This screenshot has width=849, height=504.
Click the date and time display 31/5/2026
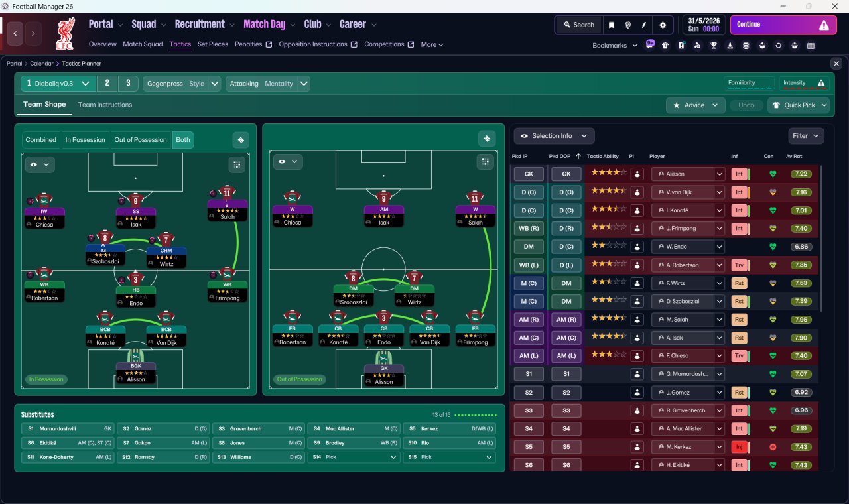pyautogui.click(x=704, y=25)
